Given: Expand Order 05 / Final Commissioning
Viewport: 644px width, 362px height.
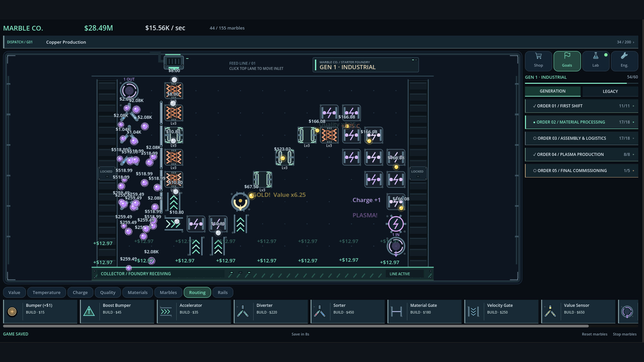Looking at the screenshot, I should [x=582, y=170].
